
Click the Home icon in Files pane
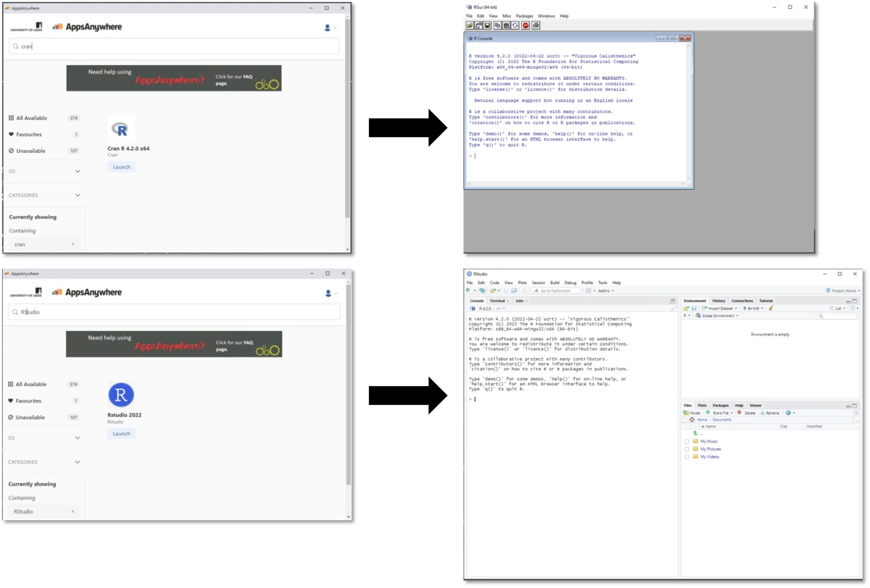pyautogui.click(x=692, y=420)
